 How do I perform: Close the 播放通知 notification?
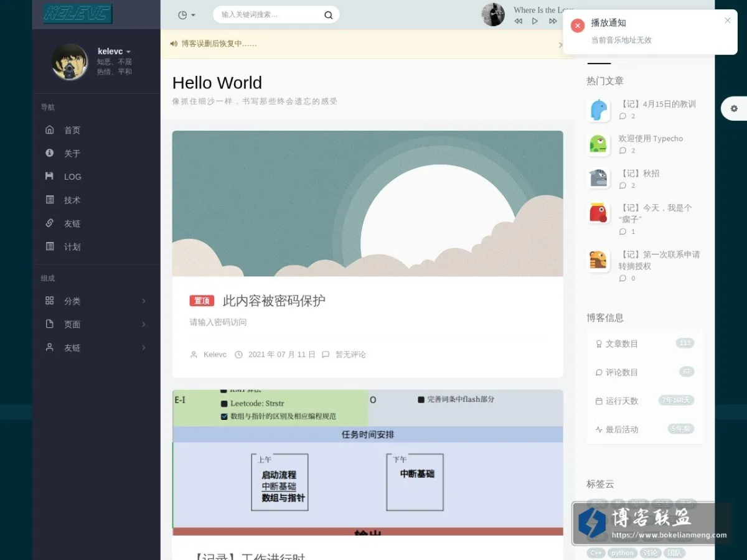[728, 21]
